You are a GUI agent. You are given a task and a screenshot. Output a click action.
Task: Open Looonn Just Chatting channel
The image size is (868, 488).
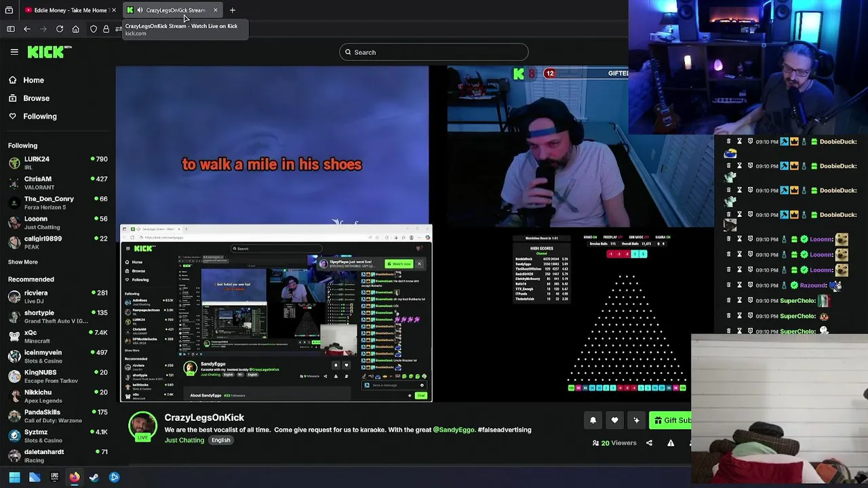58,222
